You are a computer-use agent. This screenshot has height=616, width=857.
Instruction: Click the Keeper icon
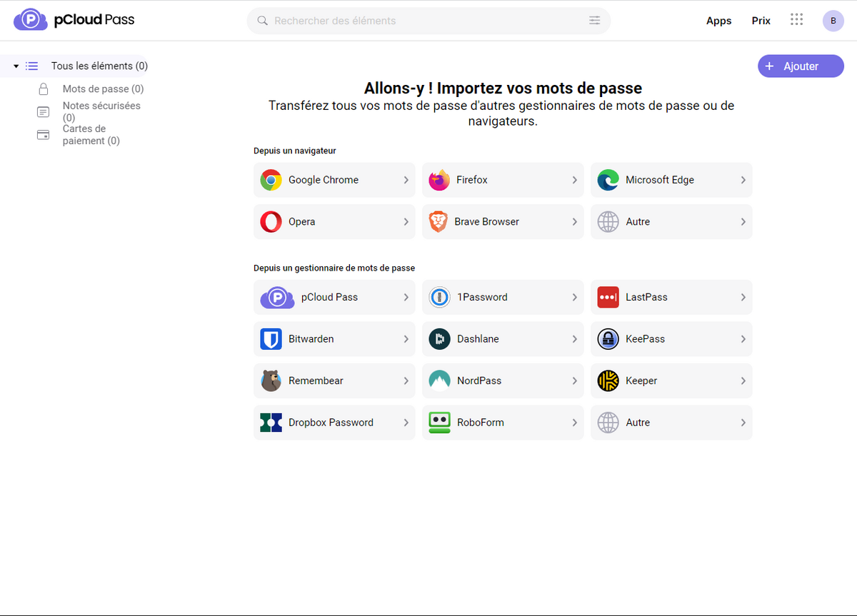coord(608,380)
